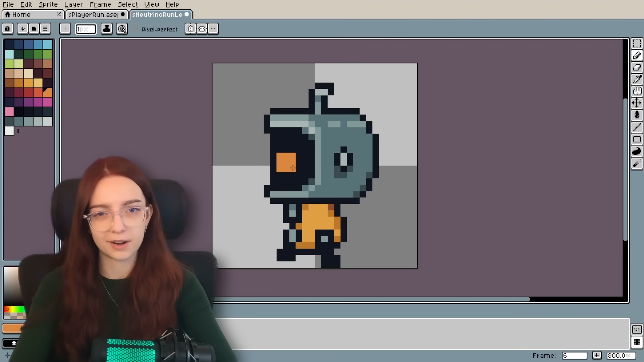The height and width of the screenshot is (362, 644).
Task: Open the palette sort and gradients menu
Action: [x=22, y=29]
